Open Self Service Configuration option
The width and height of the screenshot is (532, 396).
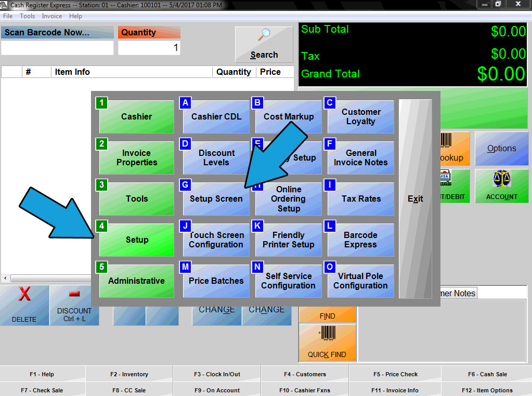tap(289, 281)
